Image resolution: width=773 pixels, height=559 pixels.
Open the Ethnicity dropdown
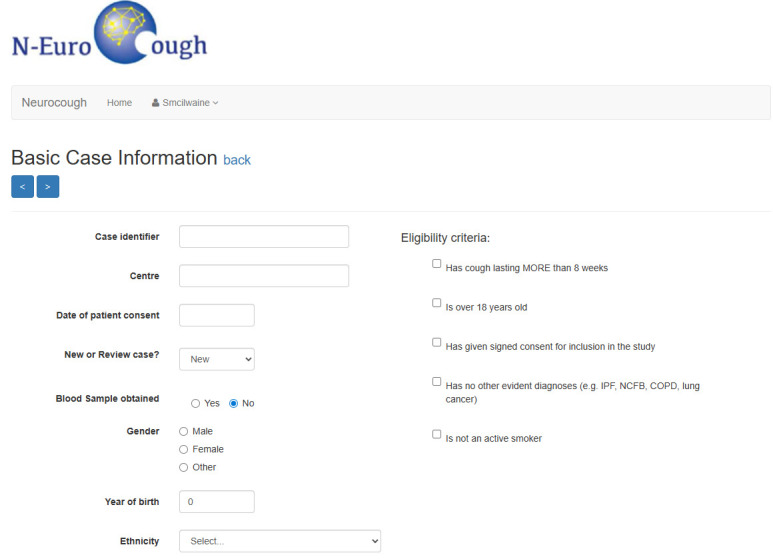click(280, 541)
